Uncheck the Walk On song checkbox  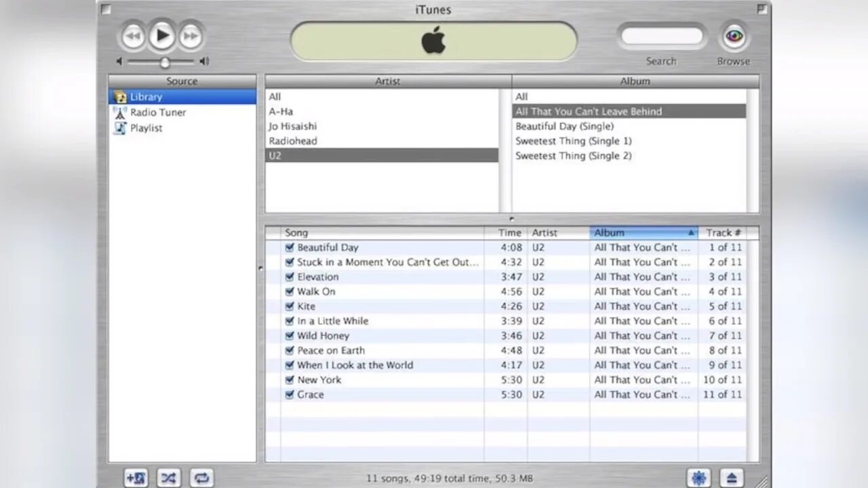[290, 291]
